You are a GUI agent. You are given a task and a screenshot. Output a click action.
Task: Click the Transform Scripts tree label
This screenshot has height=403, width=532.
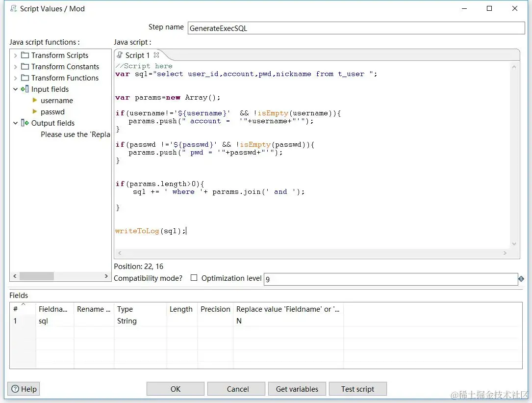[60, 55]
